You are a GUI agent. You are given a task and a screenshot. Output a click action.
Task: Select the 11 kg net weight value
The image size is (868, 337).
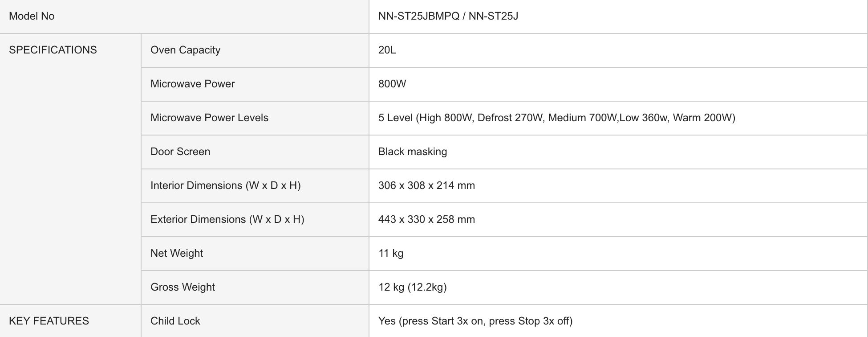coord(391,253)
